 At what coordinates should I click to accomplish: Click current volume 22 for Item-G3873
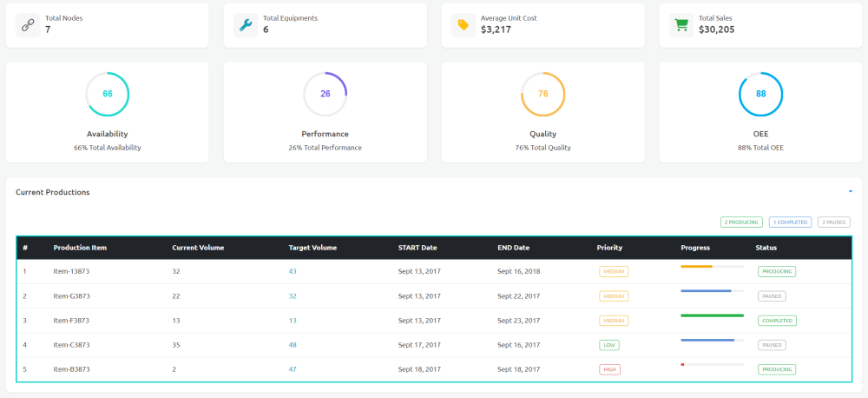coord(176,296)
